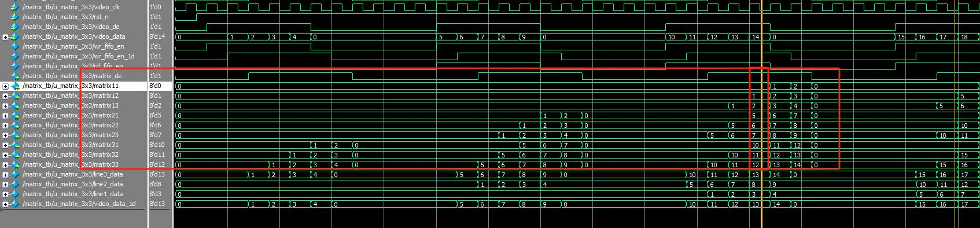Expand the matrix13 bus bits
Image resolution: width=980 pixels, height=228 pixels.
click(x=5, y=106)
